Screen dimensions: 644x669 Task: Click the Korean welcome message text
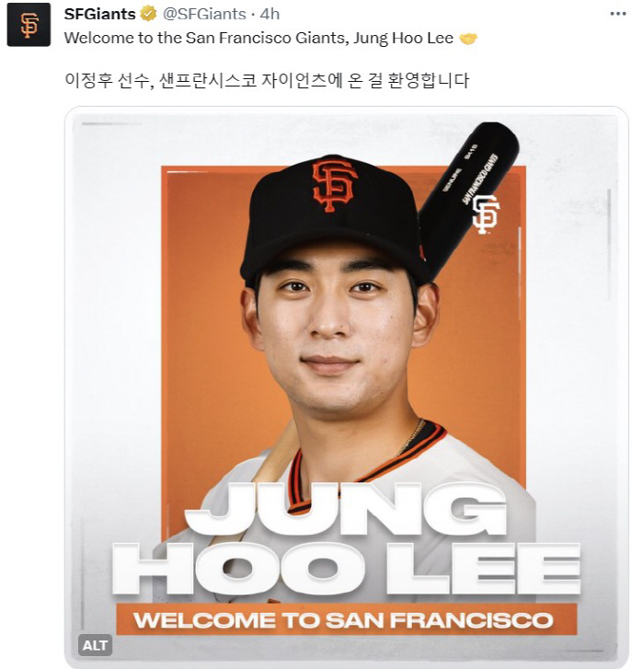pos(267,80)
